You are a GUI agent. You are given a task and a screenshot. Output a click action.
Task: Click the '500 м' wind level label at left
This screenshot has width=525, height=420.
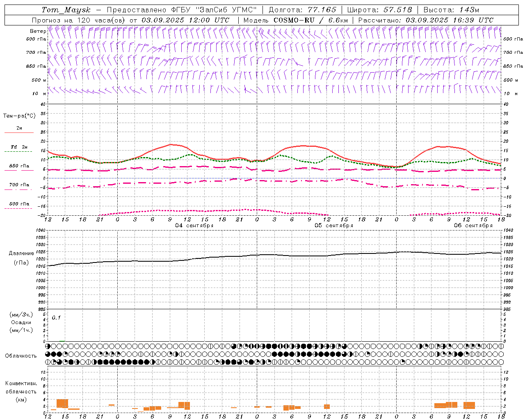39,80
